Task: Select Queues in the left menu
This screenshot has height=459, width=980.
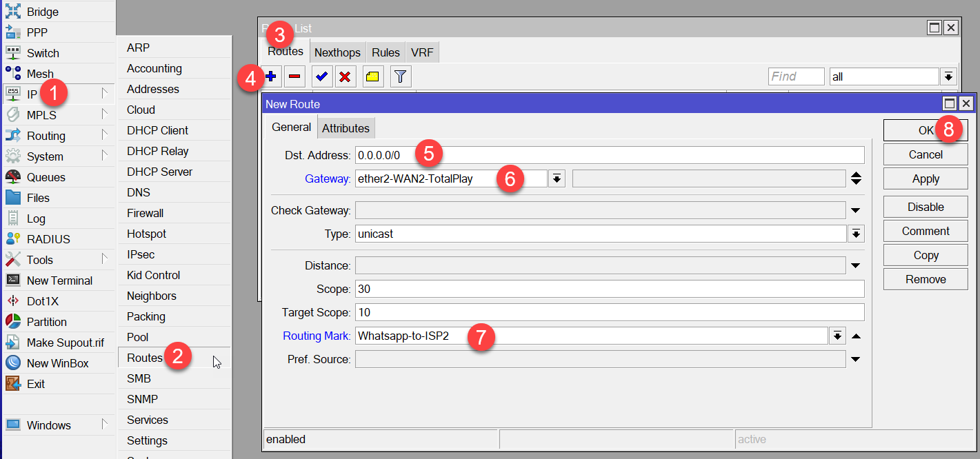Action: (46, 177)
